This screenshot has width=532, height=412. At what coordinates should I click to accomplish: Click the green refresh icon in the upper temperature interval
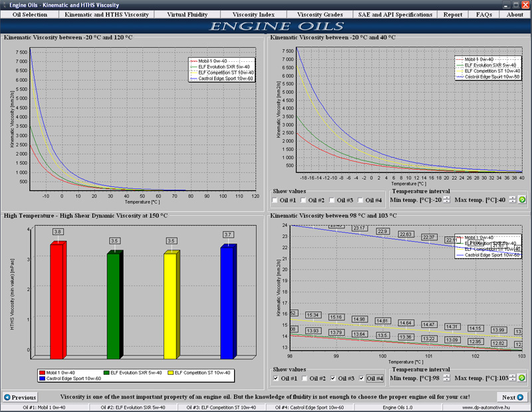(522, 200)
